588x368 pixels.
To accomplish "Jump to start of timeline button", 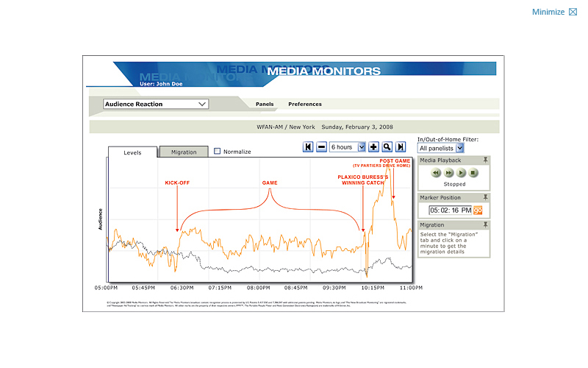I will pos(308,146).
